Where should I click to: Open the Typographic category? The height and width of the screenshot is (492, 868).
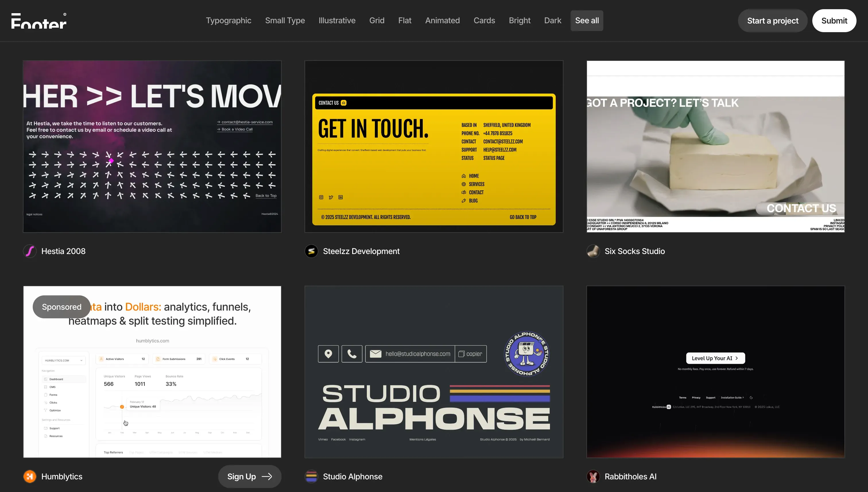(x=228, y=21)
